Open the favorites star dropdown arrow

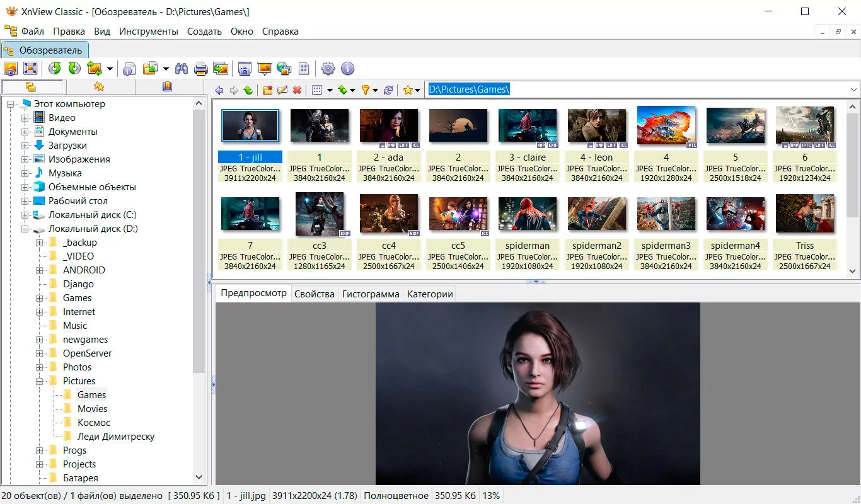tap(418, 90)
